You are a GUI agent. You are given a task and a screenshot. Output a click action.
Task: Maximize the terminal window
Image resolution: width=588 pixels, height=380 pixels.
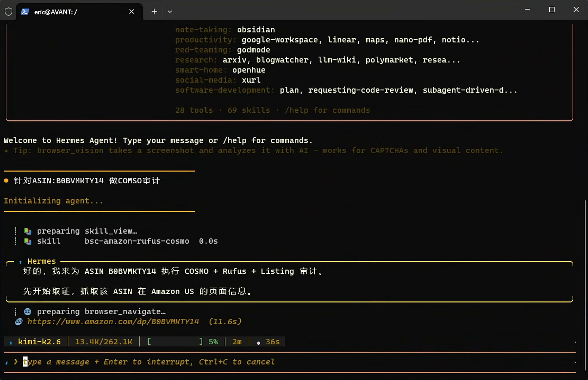(x=552, y=10)
